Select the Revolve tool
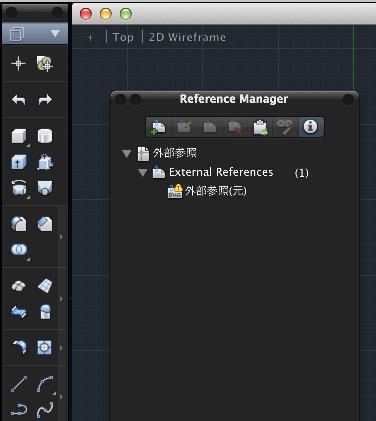This screenshot has width=376, height=421. 19,188
